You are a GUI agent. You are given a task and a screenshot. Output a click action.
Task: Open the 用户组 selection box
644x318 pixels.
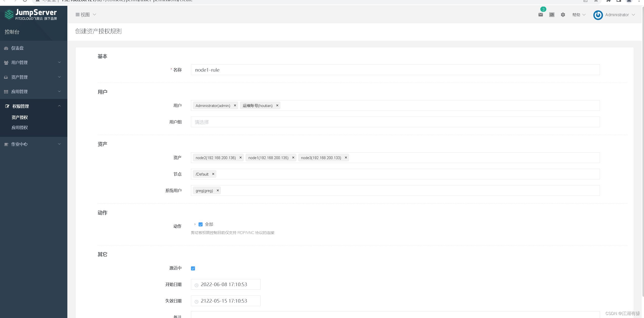click(395, 122)
